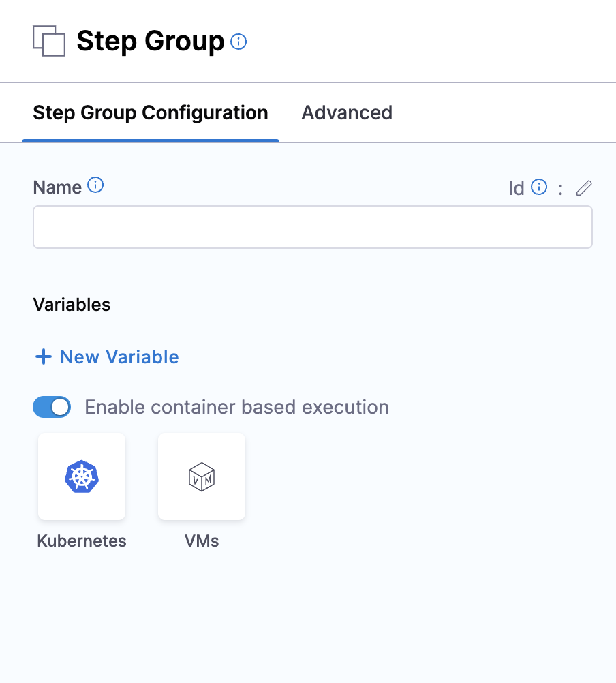Viewport: 616px width, 683px height.
Task: Click the info icon beside Step Group title
Action: pos(238,42)
